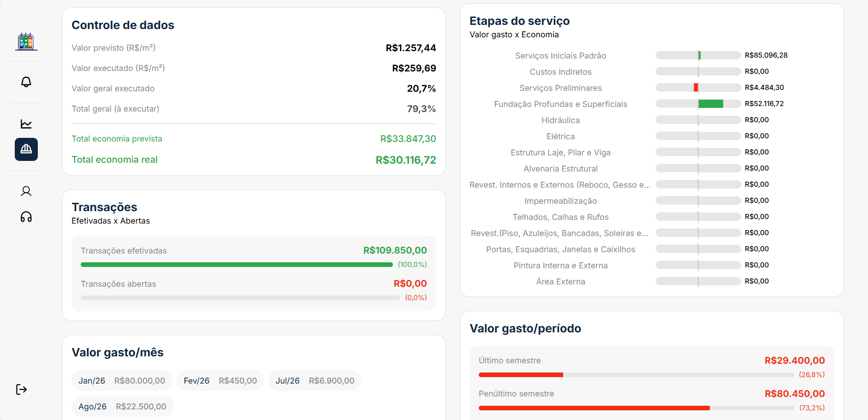Click the Custos Indiretos label
Screen dimensions: 868x420
coord(560,72)
